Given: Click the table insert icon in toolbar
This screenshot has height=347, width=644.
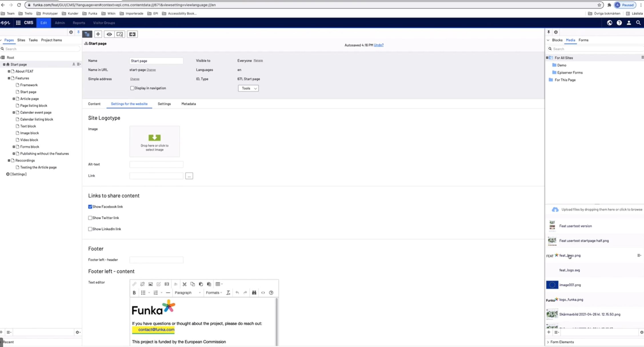Looking at the screenshot, I should point(218,284).
